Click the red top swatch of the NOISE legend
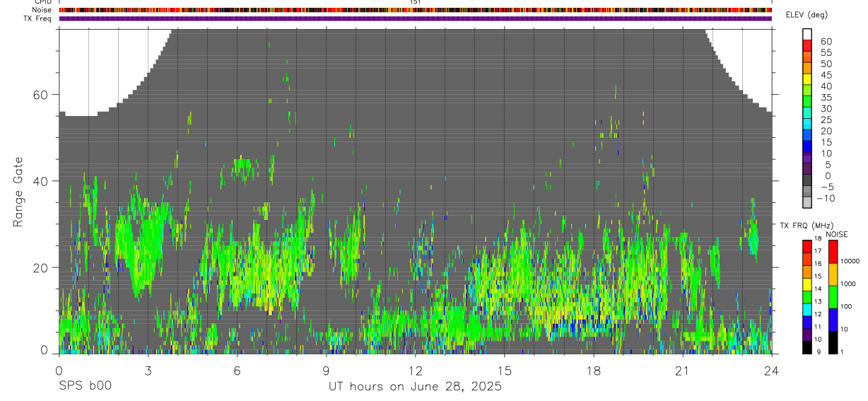Image resolution: width=868 pixels, height=401 pixels. [x=833, y=251]
